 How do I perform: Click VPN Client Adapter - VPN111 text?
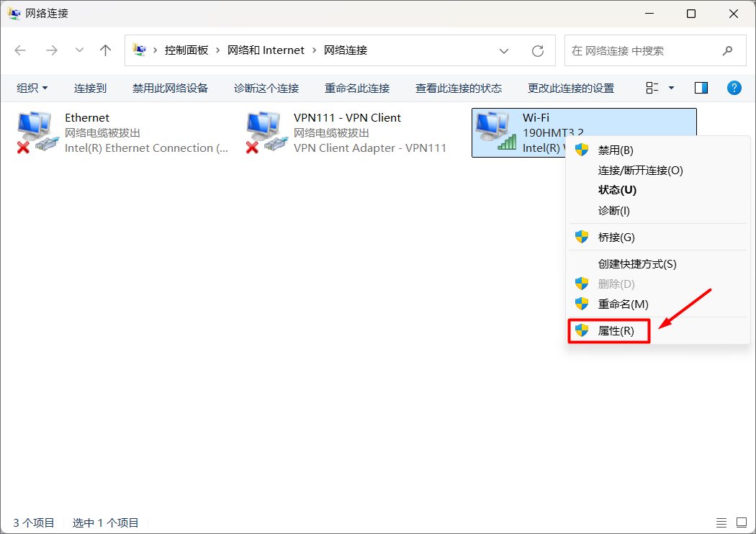point(370,148)
